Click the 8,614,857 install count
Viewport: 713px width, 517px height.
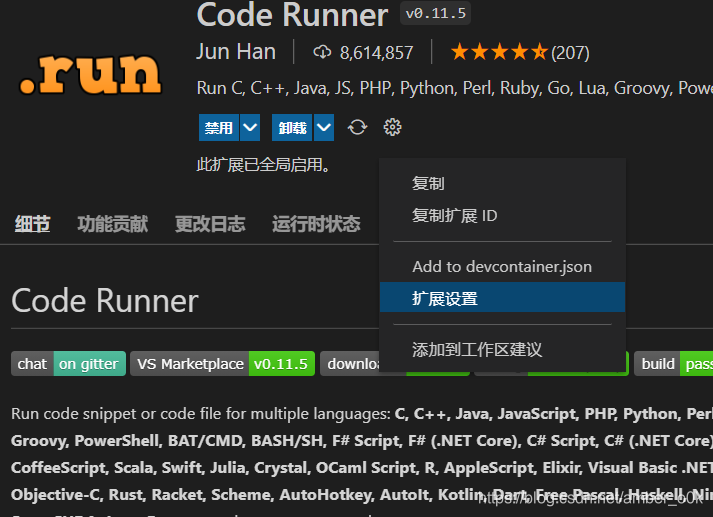[377, 53]
